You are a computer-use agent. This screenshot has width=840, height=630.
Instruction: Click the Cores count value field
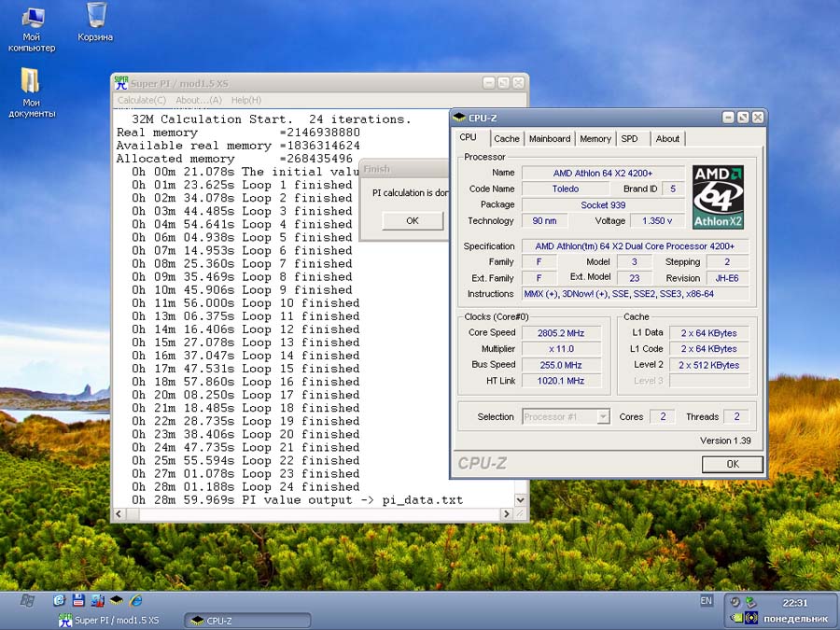pos(663,417)
